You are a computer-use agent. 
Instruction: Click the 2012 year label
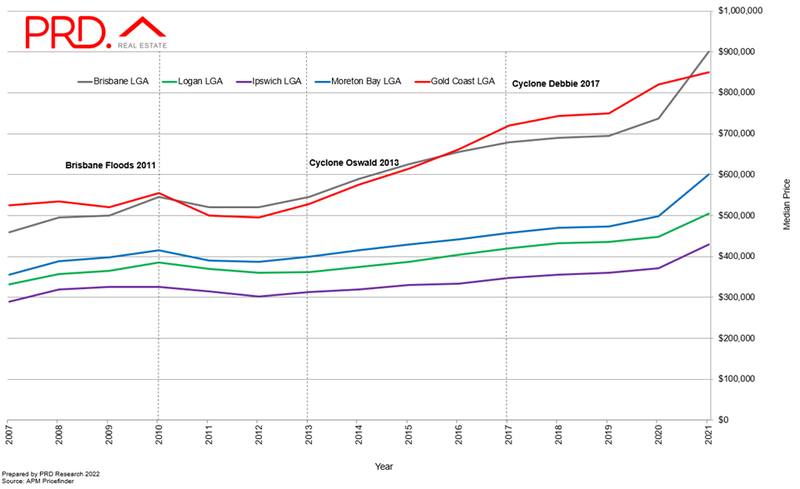click(x=258, y=434)
